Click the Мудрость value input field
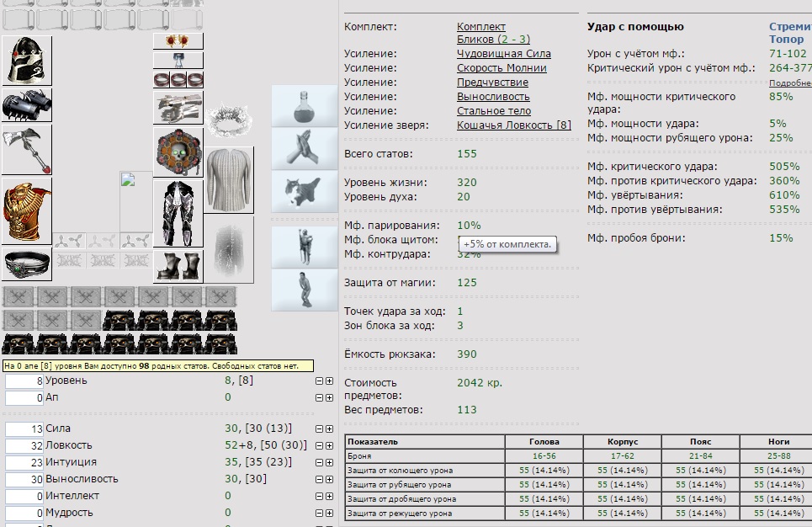This screenshot has height=527, width=812. 24,513
